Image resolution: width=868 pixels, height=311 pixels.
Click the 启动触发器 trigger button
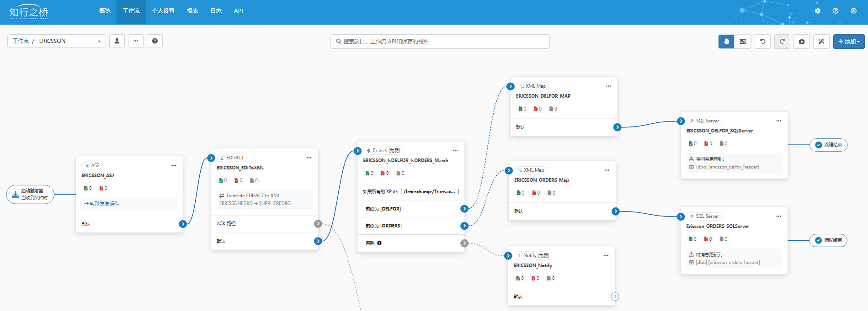[30, 195]
